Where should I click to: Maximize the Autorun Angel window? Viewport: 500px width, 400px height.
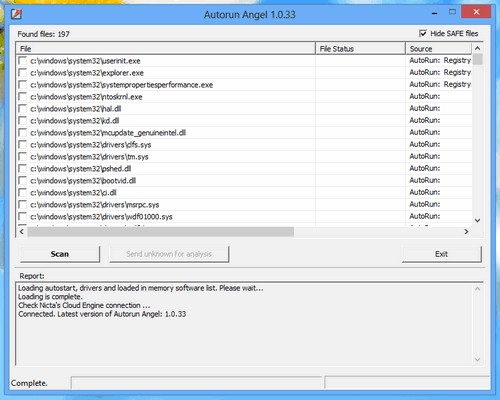pos(452,12)
